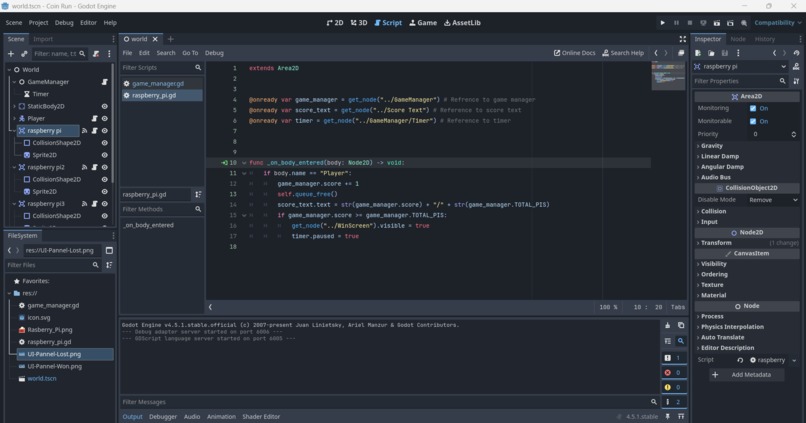The width and height of the screenshot is (806, 423).
Task: Expand the Collision property group
Action: pyautogui.click(x=713, y=211)
